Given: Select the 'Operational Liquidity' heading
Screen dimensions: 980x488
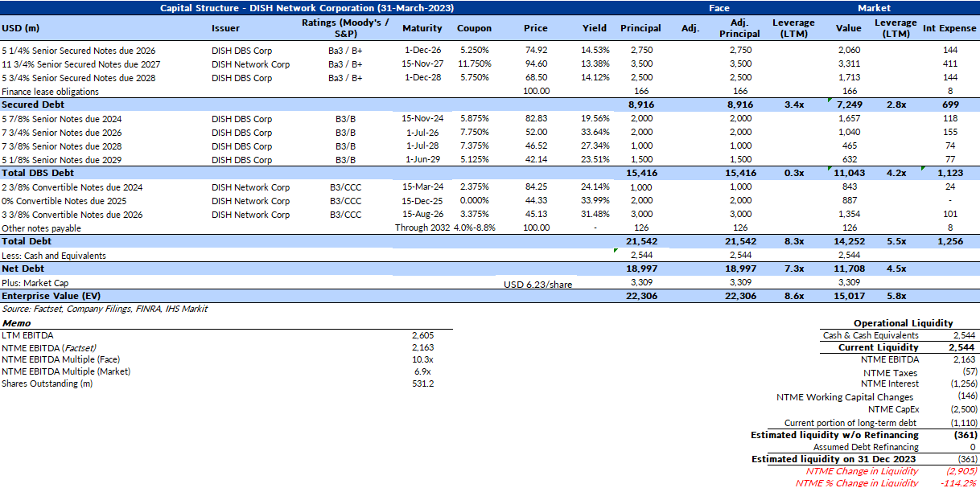Looking at the screenshot, I should click(904, 323).
